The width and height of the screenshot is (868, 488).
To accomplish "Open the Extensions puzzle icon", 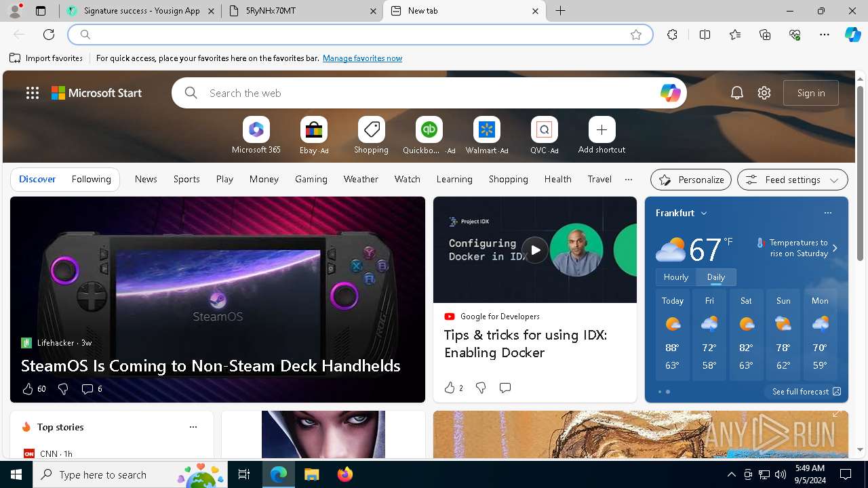I will (672, 35).
